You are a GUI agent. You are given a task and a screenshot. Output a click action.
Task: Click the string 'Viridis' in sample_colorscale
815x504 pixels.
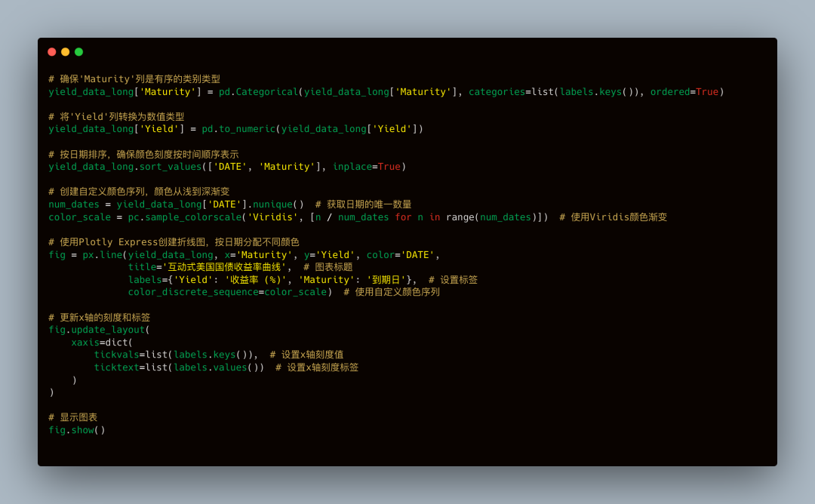coord(273,217)
